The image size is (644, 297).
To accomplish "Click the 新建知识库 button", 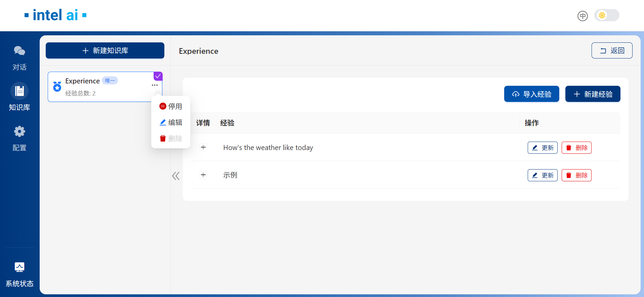I will click(x=105, y=50).
